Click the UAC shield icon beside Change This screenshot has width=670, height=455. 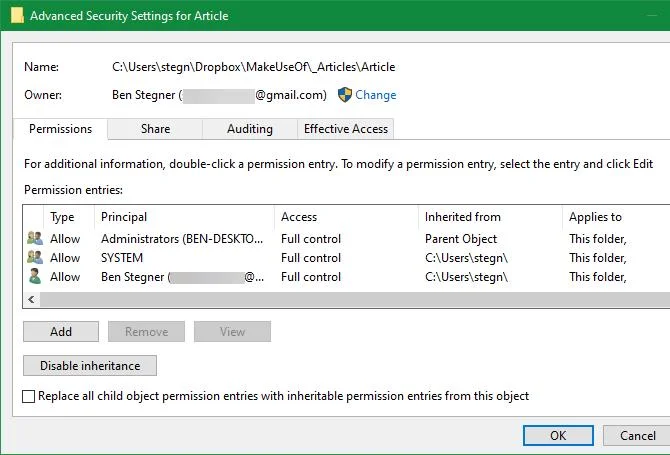344,95
